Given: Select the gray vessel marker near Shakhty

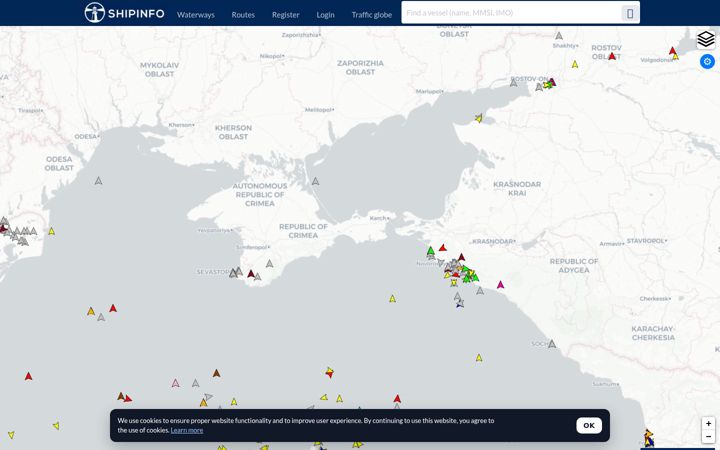Looking at the screenshot, I should tap(559, 36).
